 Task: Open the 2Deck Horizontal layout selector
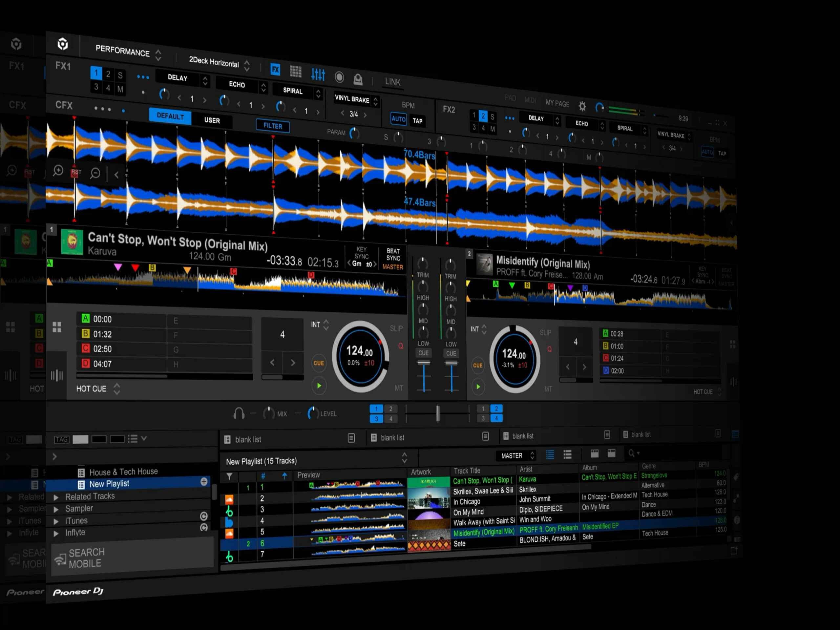215,63
